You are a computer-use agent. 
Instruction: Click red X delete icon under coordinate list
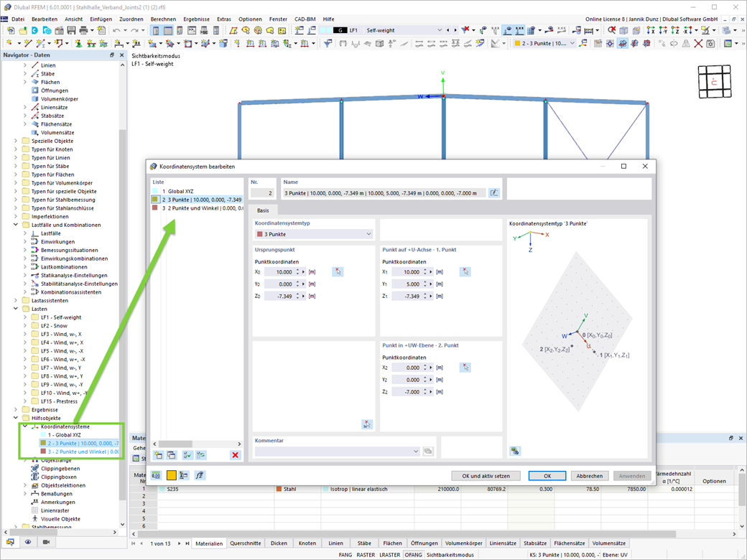click(x=236, y=455)
